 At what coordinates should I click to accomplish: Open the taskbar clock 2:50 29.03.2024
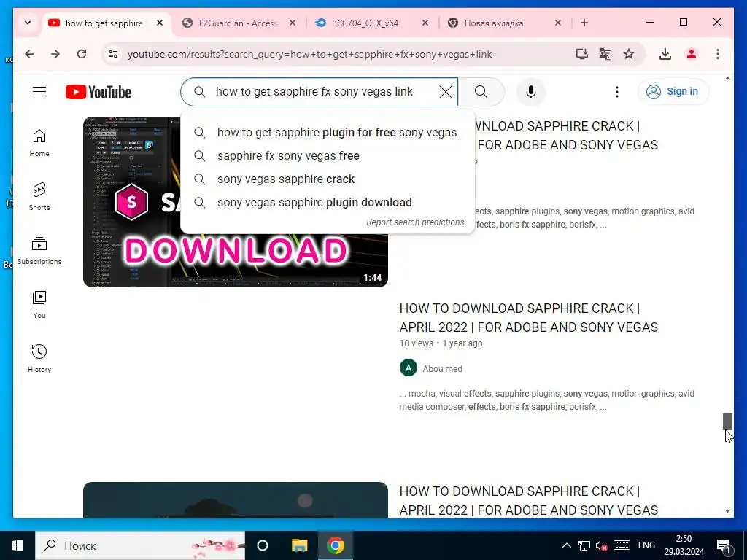coord(684,545)
